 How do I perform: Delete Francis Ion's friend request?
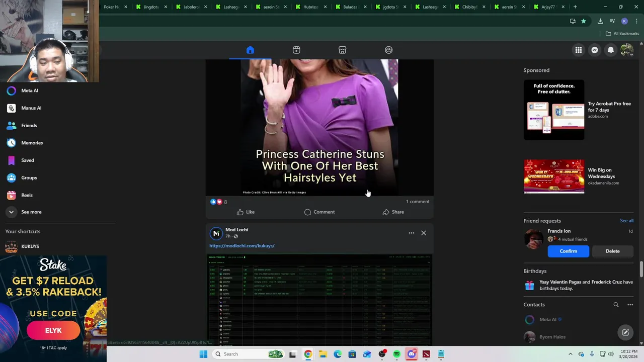pyautogui.click(x=612, y=251)
